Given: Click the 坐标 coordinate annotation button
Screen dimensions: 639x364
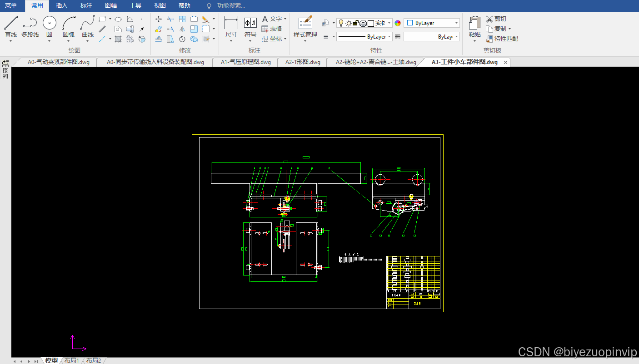Looking at the screenshot, I should click(272, 39).
